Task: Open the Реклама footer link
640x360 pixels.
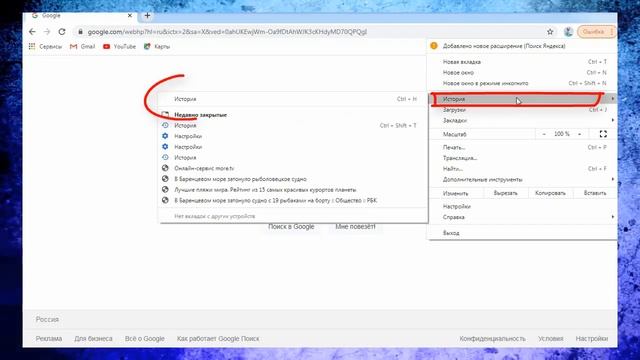Action: coord(49,339)
